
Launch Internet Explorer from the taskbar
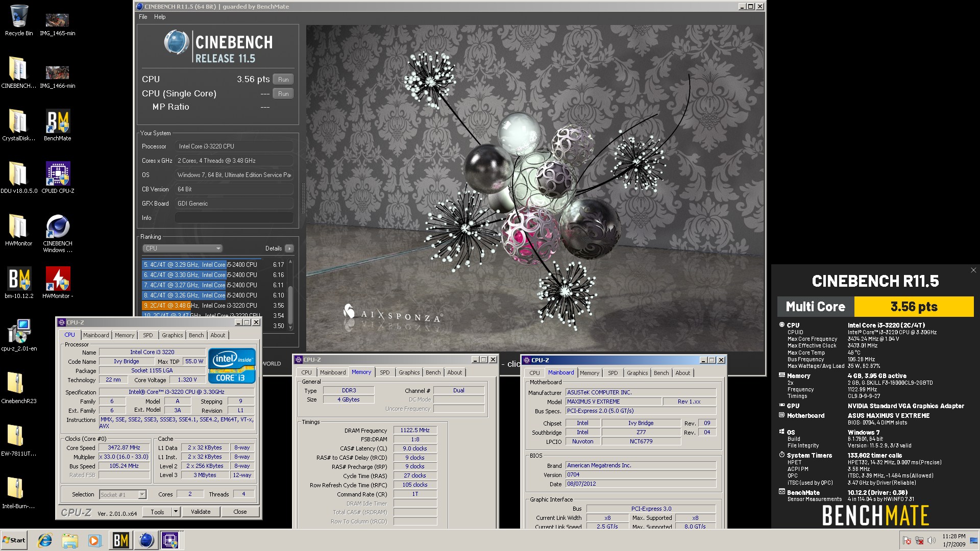(45, 540)
